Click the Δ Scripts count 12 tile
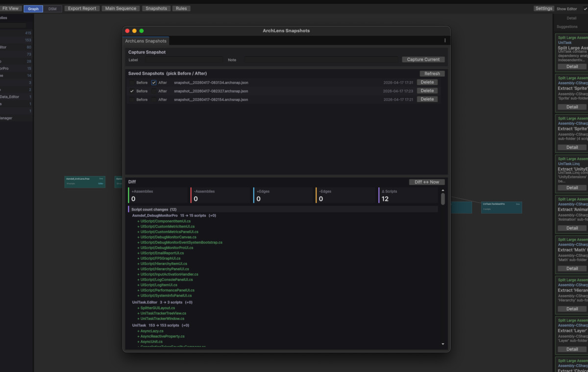Image resolution: width=588 pixels, height=372 pixels. pyautogui.click(x=409, y=195)
